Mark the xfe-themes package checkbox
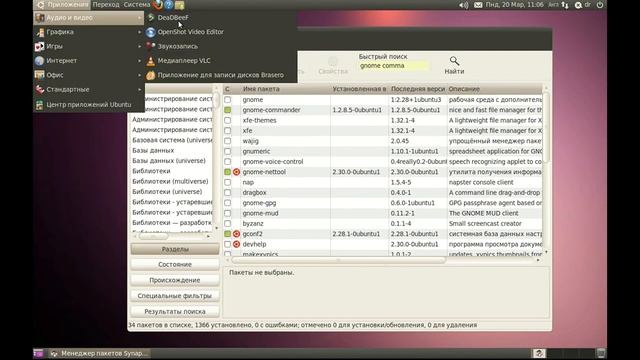640x360 pixels. pyautogui.click(x=228, y=120)
